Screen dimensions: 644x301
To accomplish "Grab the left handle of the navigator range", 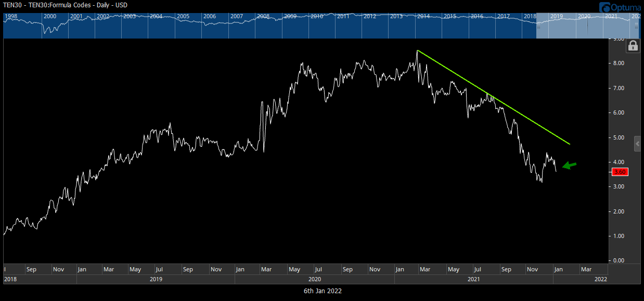I will pos(537,26).
